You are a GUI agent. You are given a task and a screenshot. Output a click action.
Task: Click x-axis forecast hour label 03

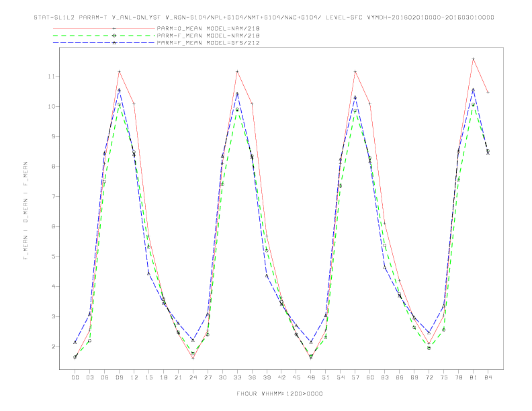(x=89, y=377)
